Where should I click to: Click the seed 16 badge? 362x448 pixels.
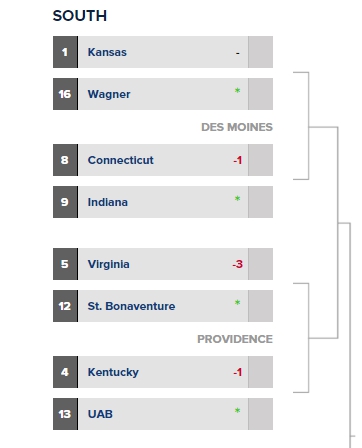65,94
